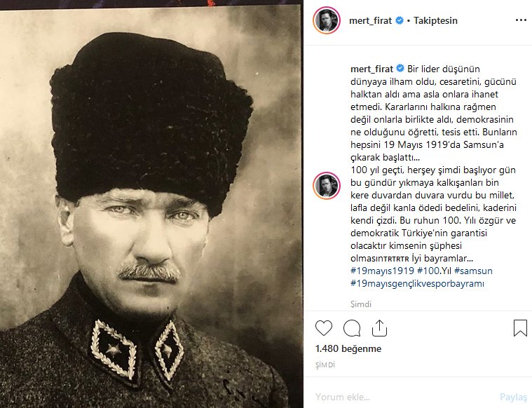Open mert_firat username link in header
Screen dimensions: 532x408
click(370, 21)
